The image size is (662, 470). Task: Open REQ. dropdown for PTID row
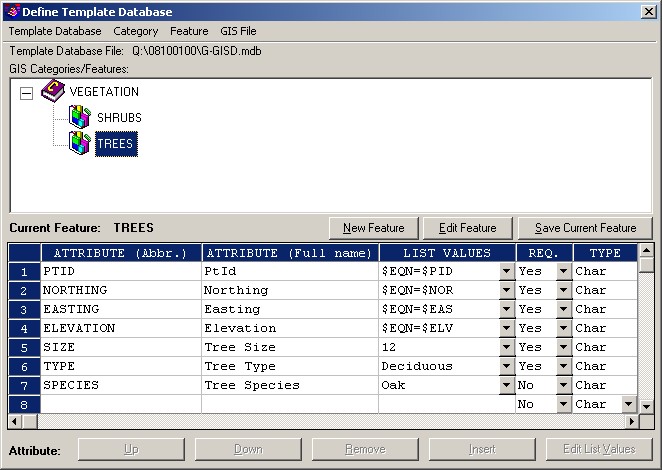click(x=564, y=271)
